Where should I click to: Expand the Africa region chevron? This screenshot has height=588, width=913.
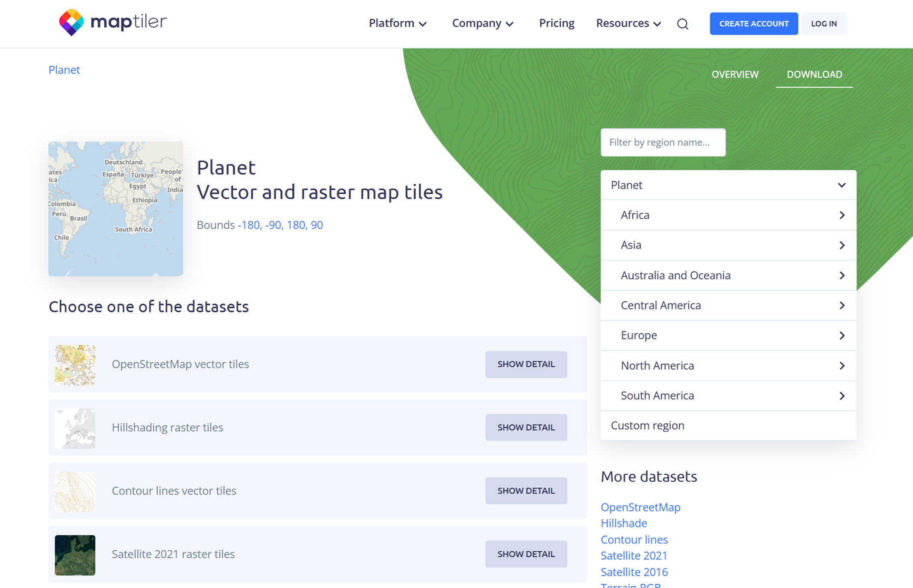[x=842, y=215]
